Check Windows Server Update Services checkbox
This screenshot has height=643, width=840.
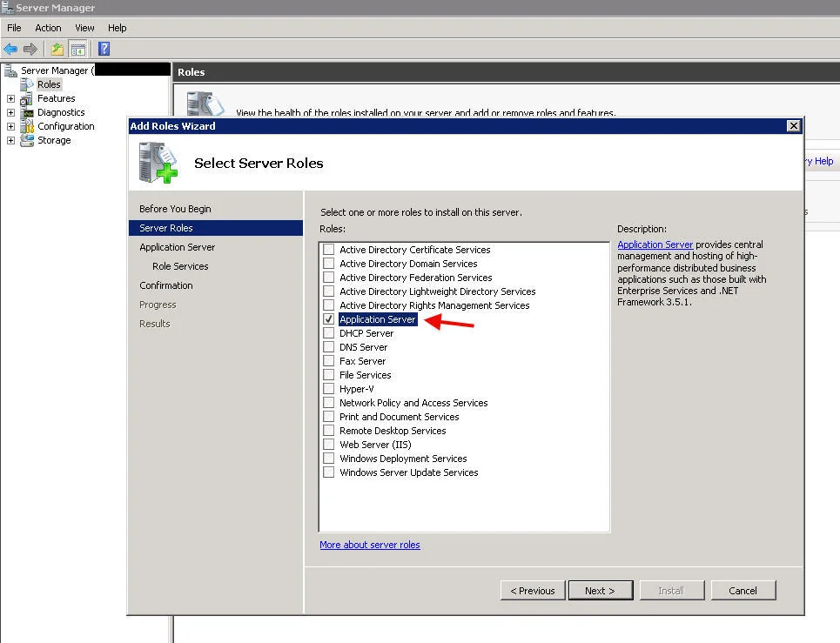coord(329,472)
